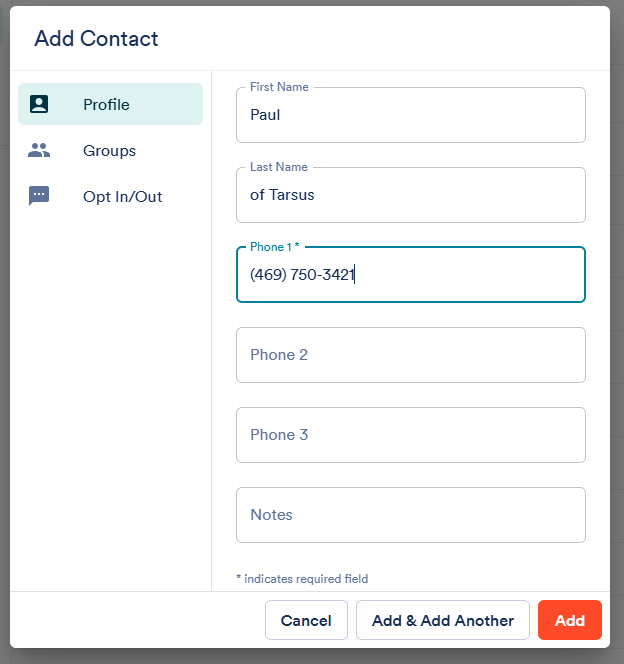Focus the empty Phone 3 field

tap(411, 435)
